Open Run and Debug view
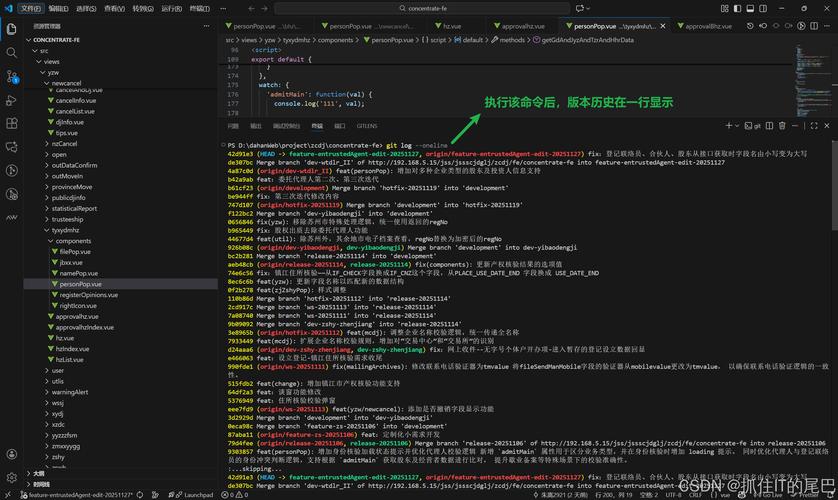 (11, 100)
